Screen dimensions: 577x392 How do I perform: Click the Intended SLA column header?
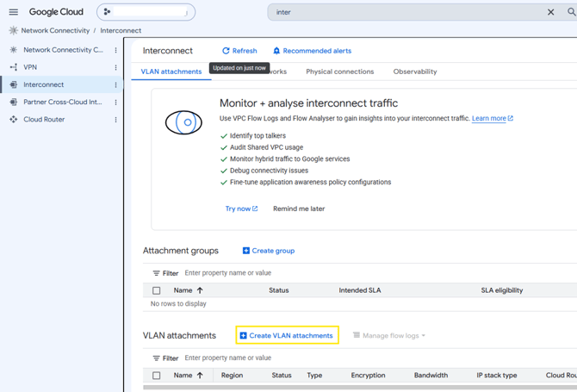(359, 290)
